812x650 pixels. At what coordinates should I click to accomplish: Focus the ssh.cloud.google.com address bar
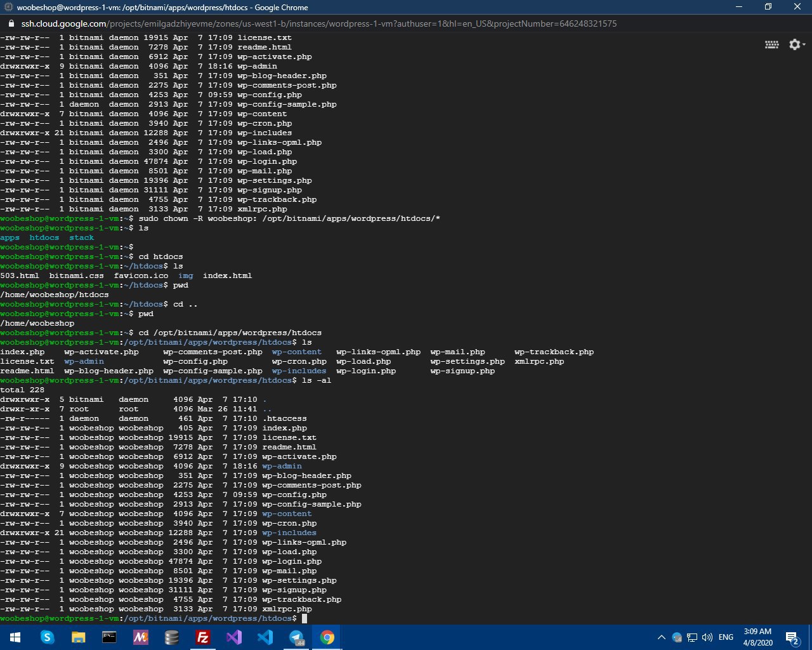tap(319, 23)
